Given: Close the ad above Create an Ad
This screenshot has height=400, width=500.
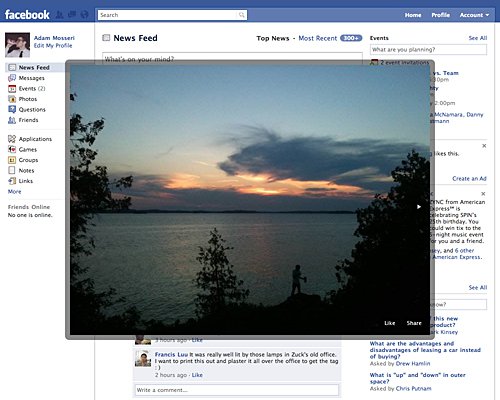Looking at the screenshot, I should point(484,146).
